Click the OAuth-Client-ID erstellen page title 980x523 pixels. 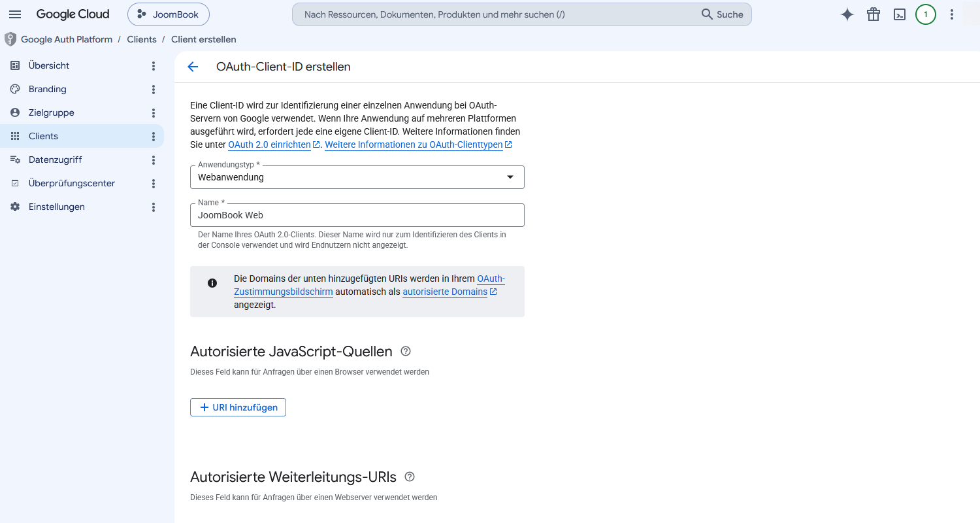[284, 67]
